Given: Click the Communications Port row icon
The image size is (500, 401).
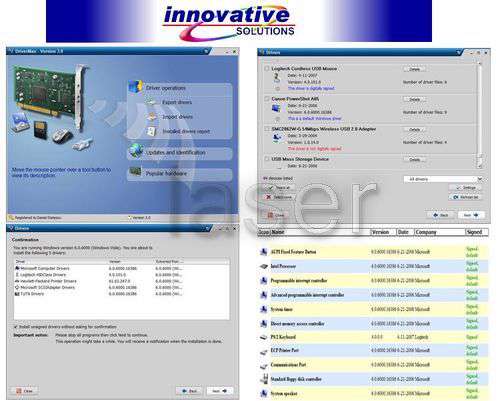Looking at the screenshot, I should [263, 366].
